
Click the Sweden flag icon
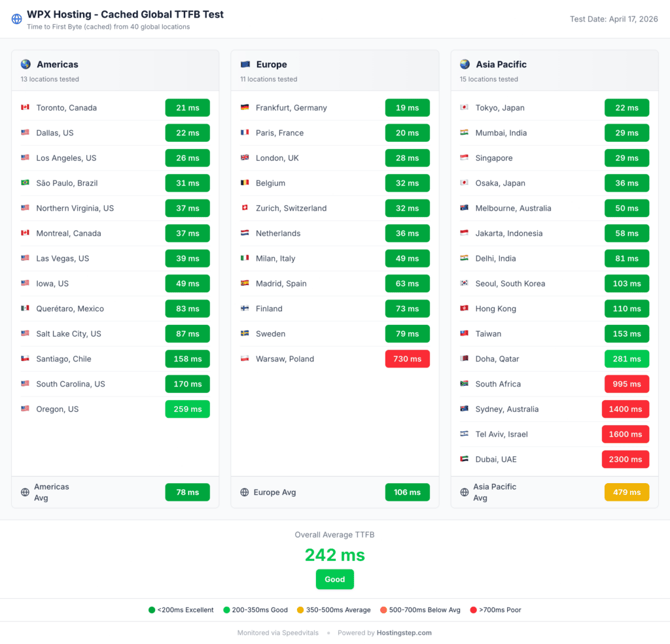coord(245,333)
